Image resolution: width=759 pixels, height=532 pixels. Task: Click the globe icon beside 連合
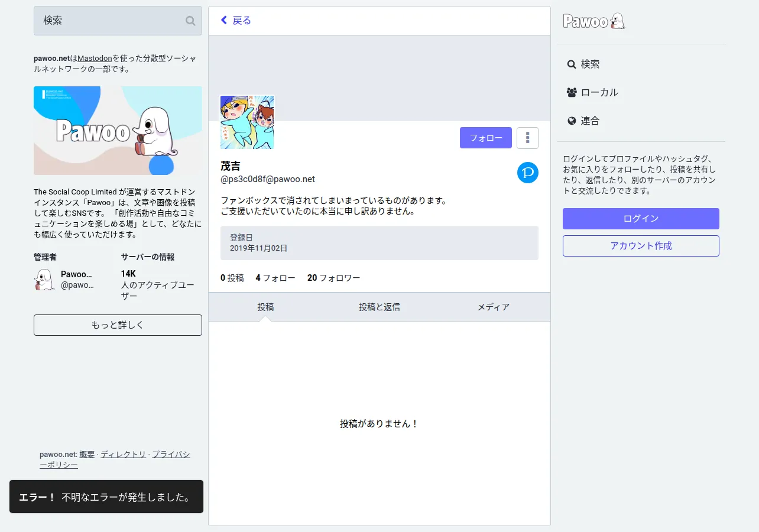tap(572, 121)
